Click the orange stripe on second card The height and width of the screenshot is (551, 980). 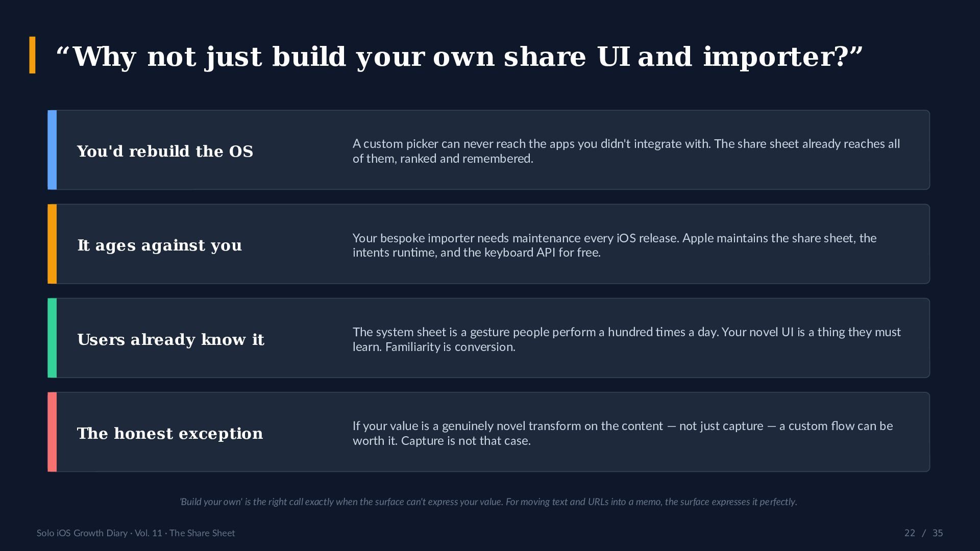click(x=52, y=244)
